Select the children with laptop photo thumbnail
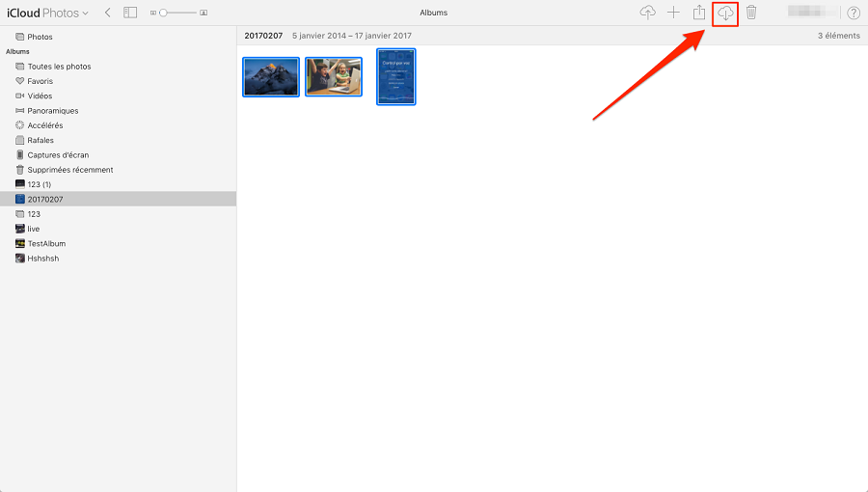The width and height of the screenshot is (868, 492). [334, 77]
